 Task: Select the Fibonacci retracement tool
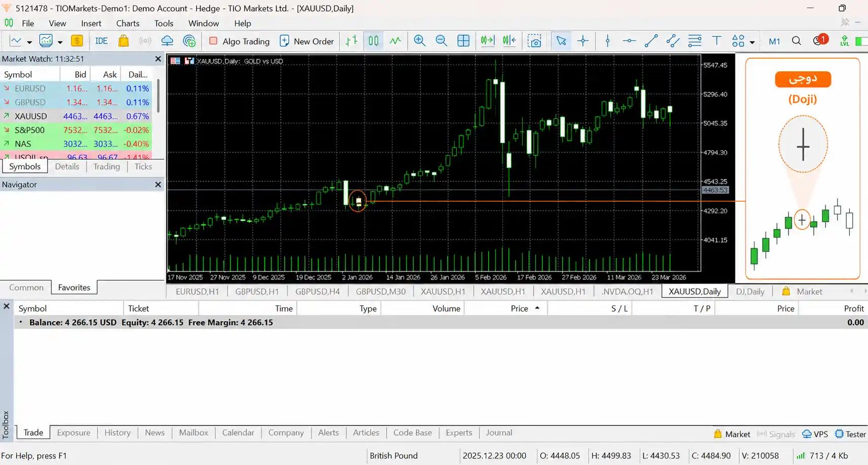[x=695, y=41]
